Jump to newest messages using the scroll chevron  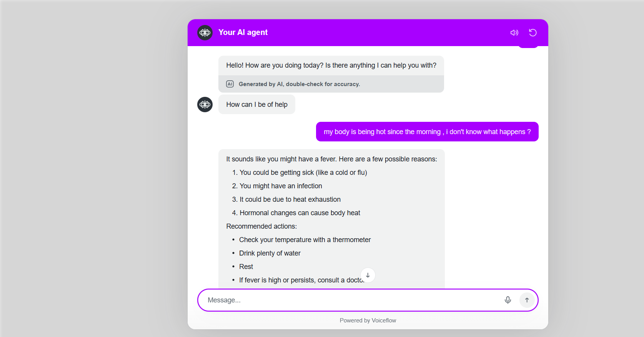click(x=368, y=275)
